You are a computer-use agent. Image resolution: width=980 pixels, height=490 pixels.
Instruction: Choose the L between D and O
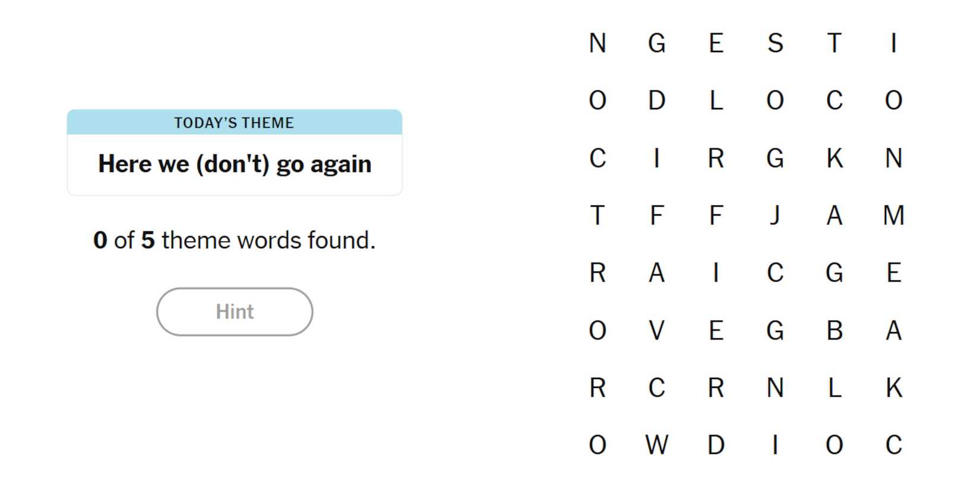pos(716,101)
